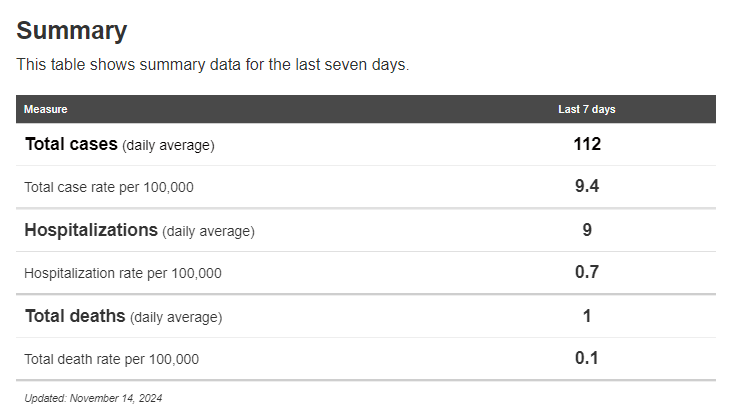Click the bold Total cases label

click(71, 144)
